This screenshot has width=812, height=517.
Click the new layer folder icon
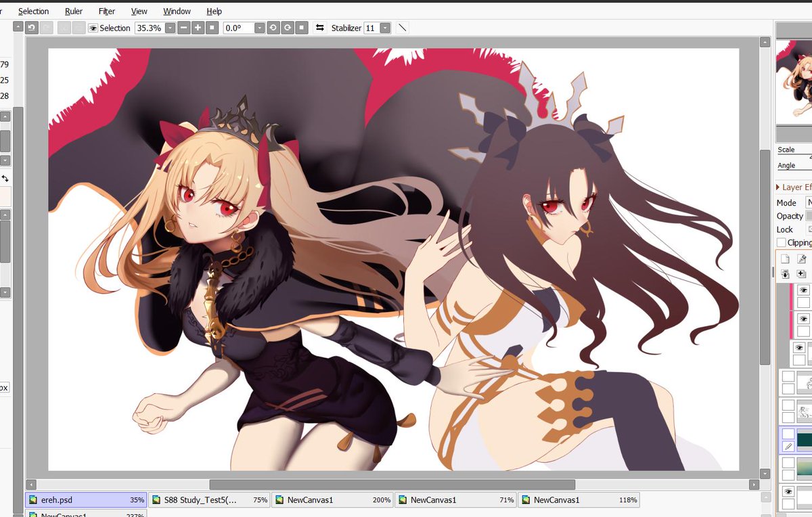tap(802, 274)
